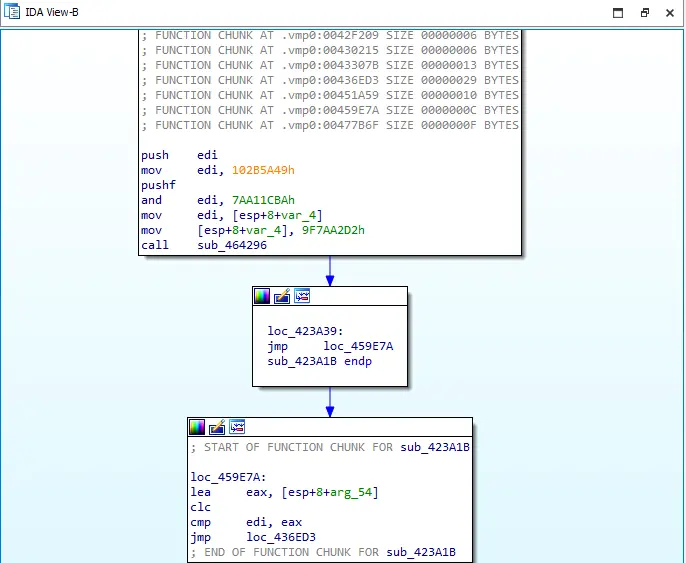Click END OF FUNCTION CHUNK comment
Screen dimensions: 686x563
(323, 552)
